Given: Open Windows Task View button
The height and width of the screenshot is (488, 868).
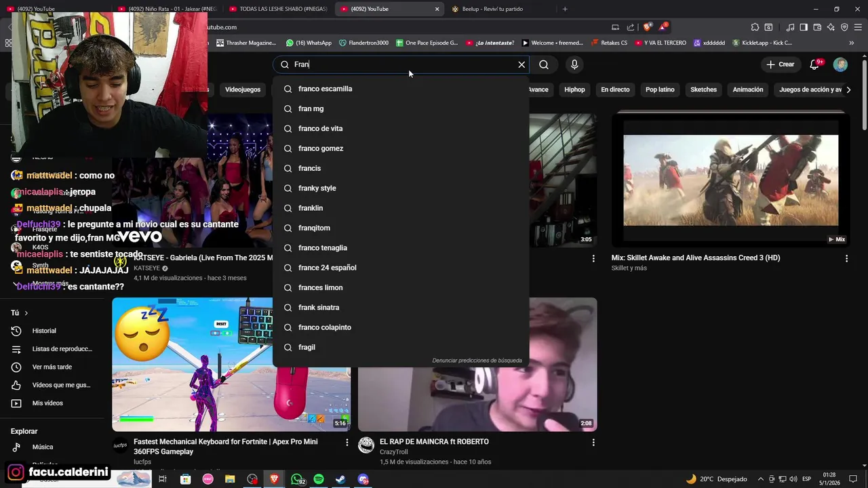Looking at the screenshot, I should click(163, 479).
